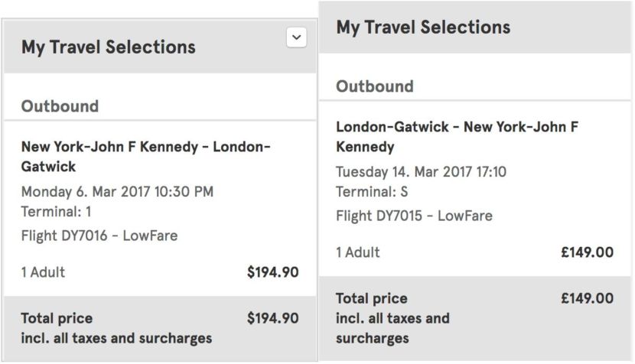The width and height of the screenshot is (635, 364).
Task: Click the 1 Adult label priced in pounds
Action: point(358,252)
